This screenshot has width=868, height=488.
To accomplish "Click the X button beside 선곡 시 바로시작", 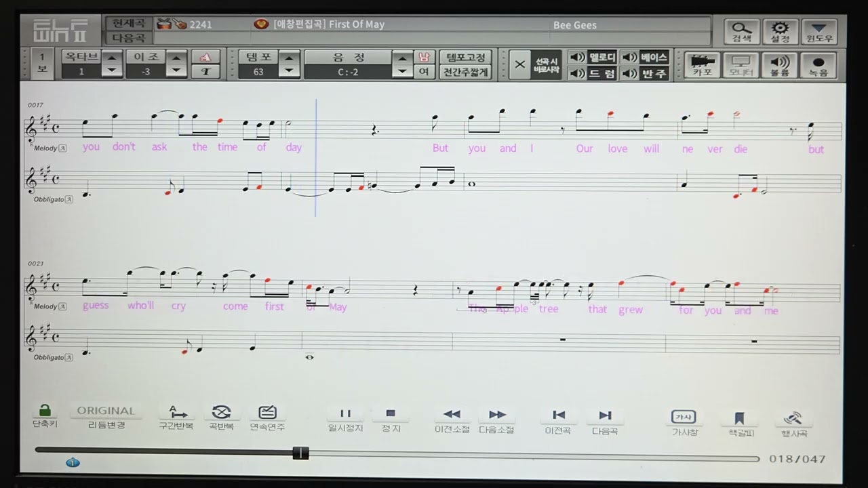I will (x=520, y=65).
